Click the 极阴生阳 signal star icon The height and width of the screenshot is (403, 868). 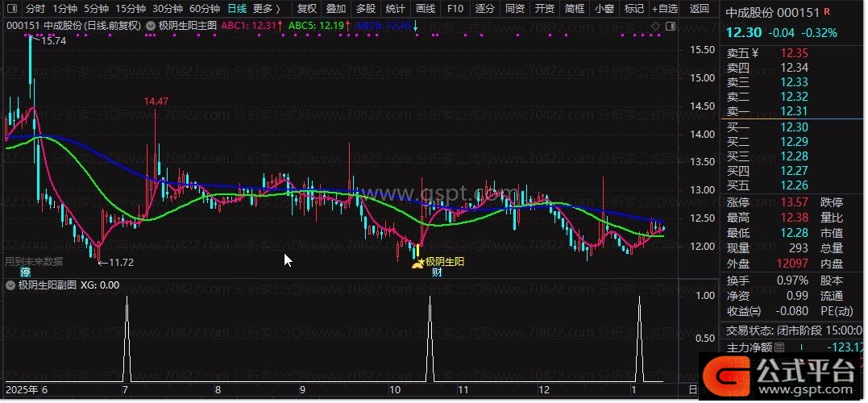417,261
